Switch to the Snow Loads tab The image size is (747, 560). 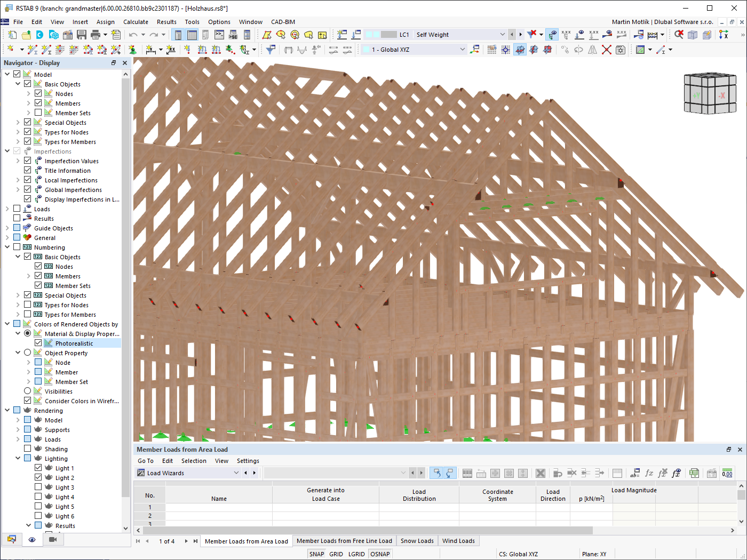tap(417, 541)
